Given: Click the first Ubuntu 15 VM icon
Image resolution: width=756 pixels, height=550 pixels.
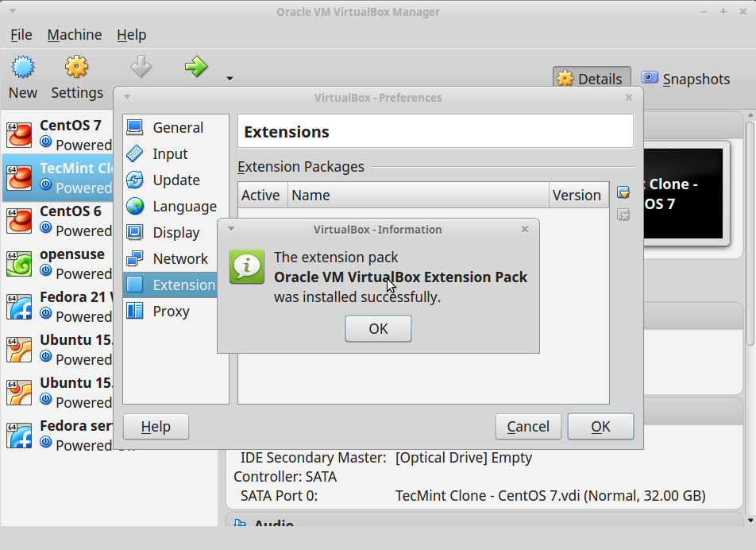Looking at the screenshot, I should pyautogui.click(x=19, y=349).
